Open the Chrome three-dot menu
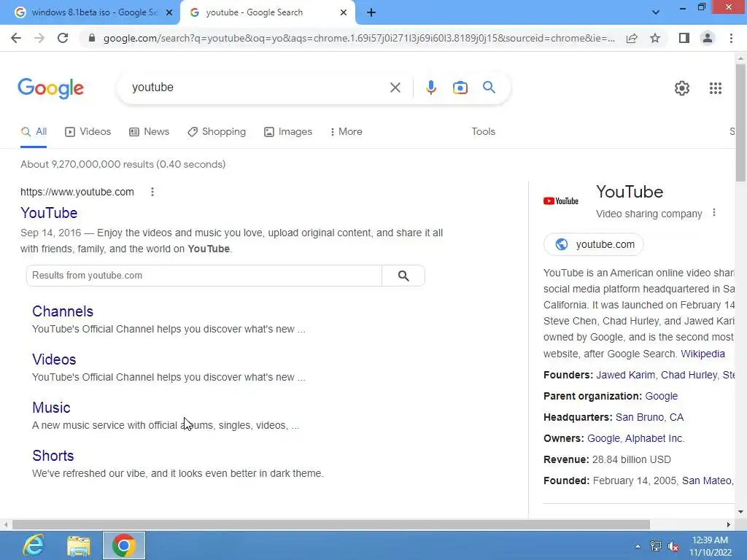 pos(731,38)
